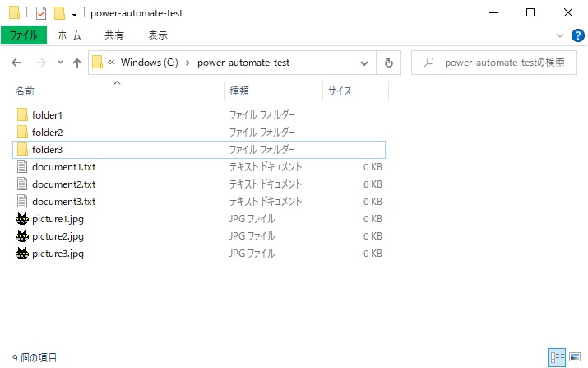Click テキスト ドキュメント type of document2.txt

(266, 184)
